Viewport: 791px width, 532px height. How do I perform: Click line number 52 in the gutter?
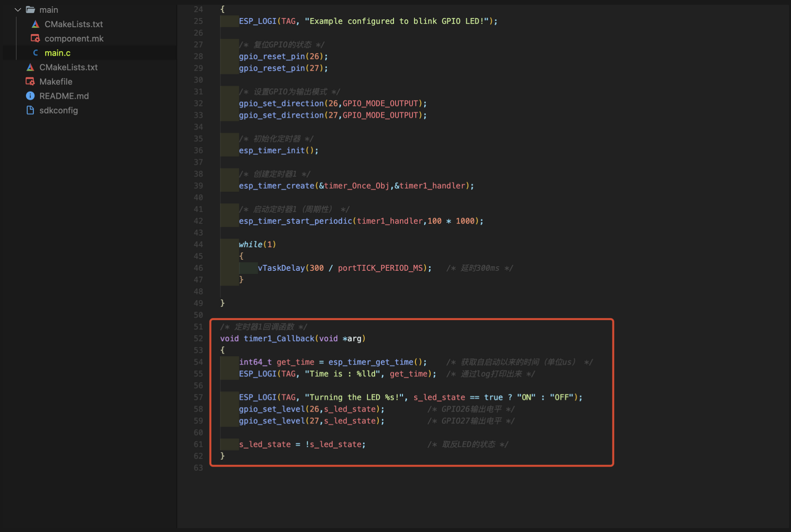198,338
